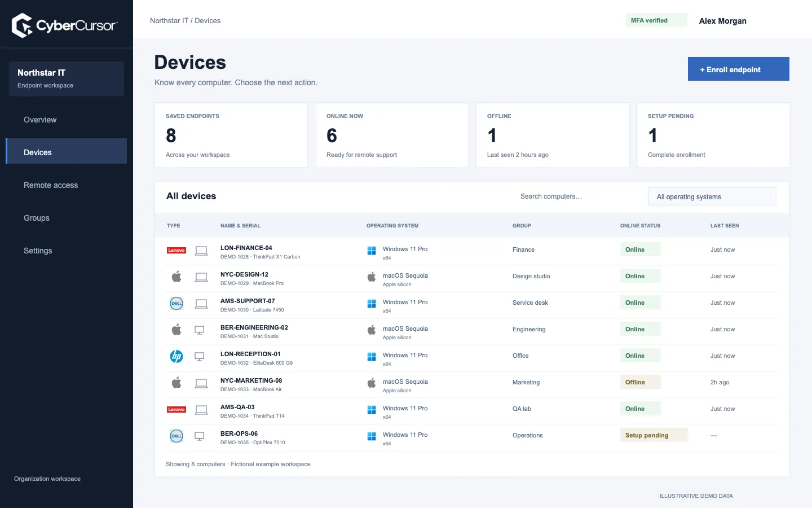Click the Online Status column header
The width and height of the screenshot is (812, 508).
[640, 226]
